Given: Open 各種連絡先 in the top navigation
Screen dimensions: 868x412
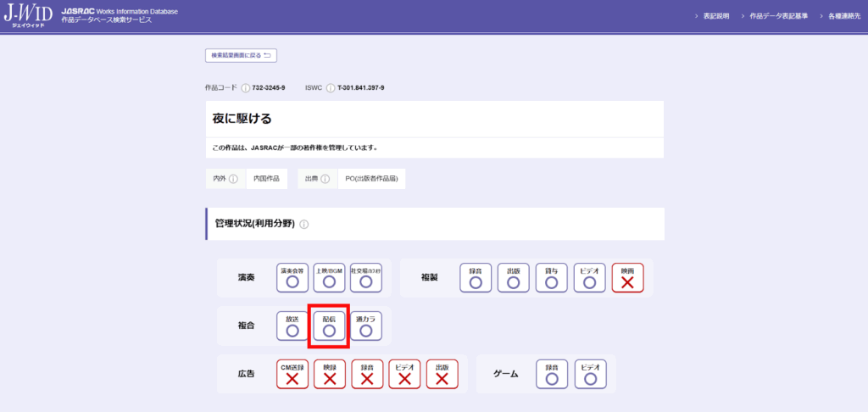Looking at the screenshot, I should (x=841, y=16).
